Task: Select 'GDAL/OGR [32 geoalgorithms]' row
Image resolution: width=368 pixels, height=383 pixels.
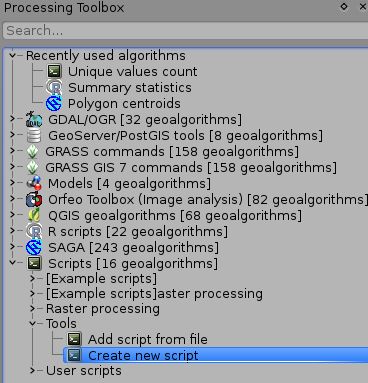Action: (x=145, y=120)
